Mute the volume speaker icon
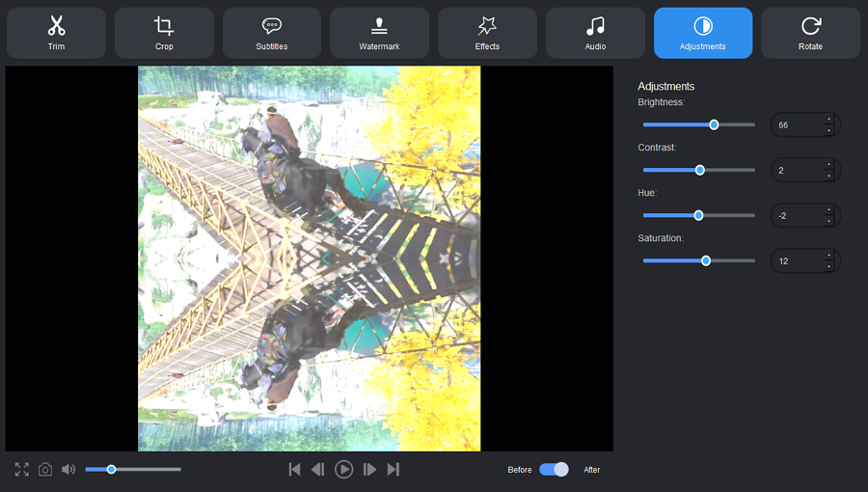Screen dimensions: 868x492 [68, 469]
